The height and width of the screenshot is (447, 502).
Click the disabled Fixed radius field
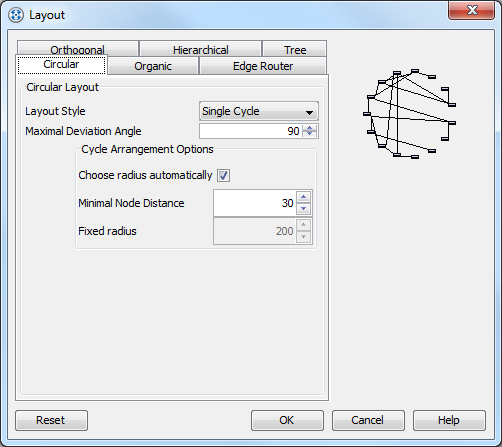255,231
